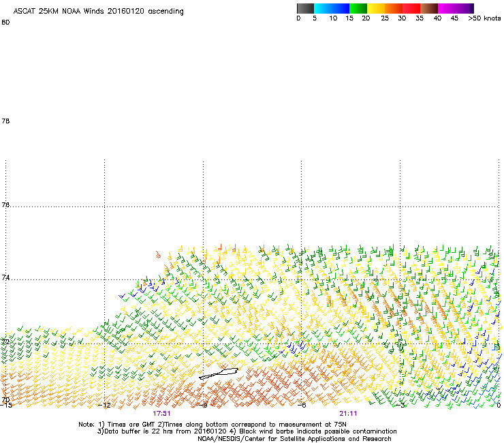Screen dimensions: 504x443
Task: Select the green 15-20 knots legend swatch
Action: click(x=358, y=8)
